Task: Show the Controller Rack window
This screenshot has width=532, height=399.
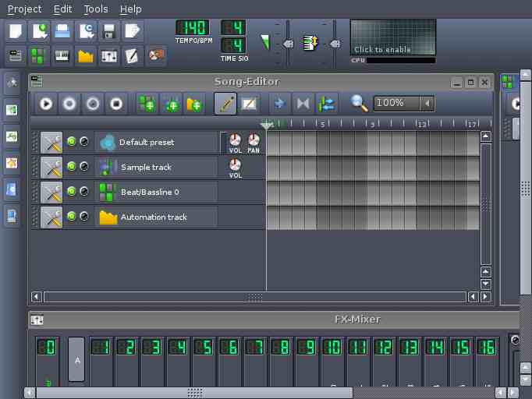Action: [156, 56]
